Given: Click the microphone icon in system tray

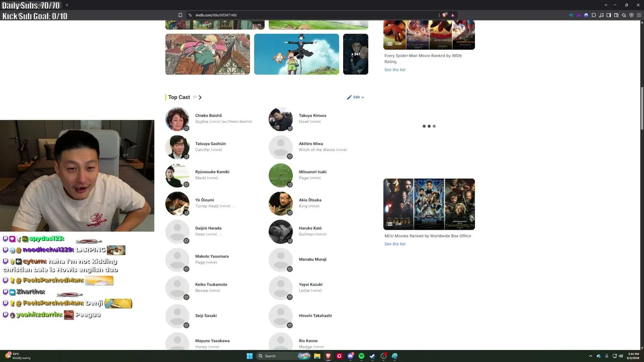Looking at the screenshot, I should 606,356.
